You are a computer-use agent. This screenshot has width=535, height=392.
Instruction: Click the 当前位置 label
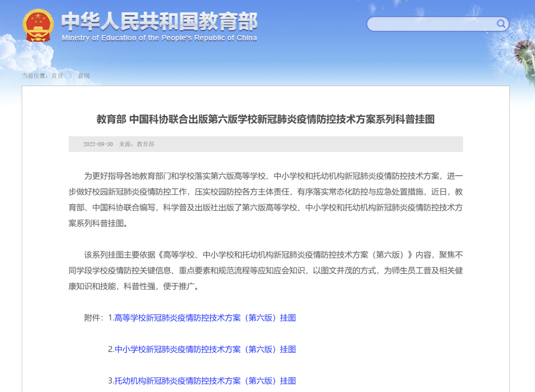35,76
